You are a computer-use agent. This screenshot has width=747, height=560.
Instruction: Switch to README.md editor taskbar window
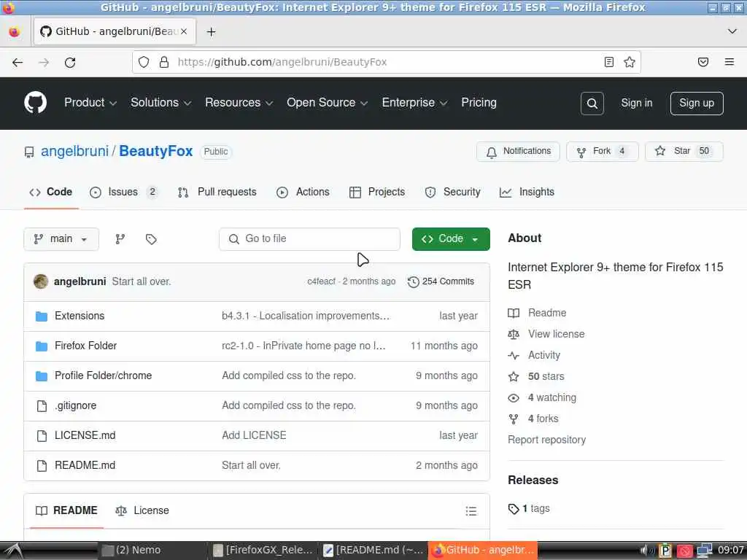(x=373, y=551)
